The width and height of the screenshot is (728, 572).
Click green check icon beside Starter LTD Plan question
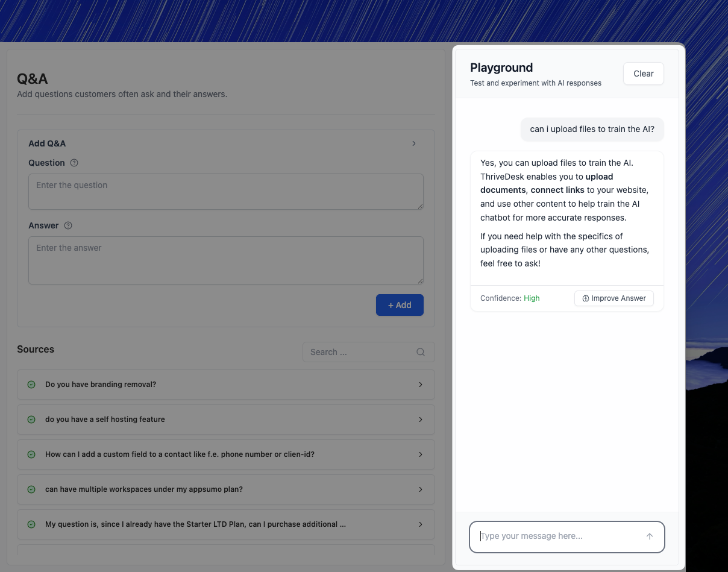pyautogui.click(x=31, y=524)
